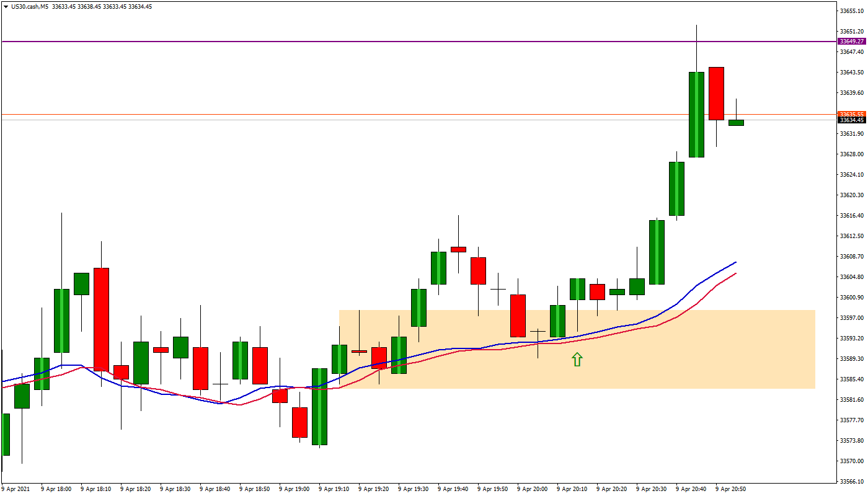Select the orange horizontal line

(x=418, y=114)
